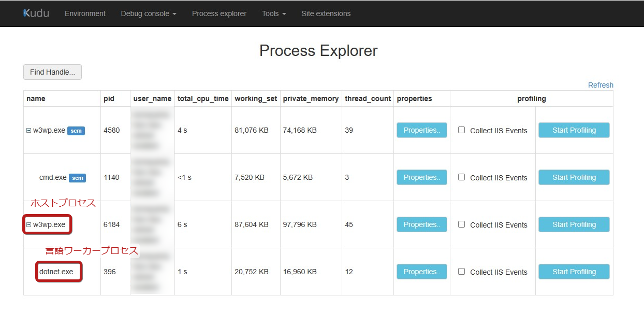Tick Collect IIS Events for pid 6184
Image resolution: width=644 pixels, height=311 pixels.
(462, 224)
